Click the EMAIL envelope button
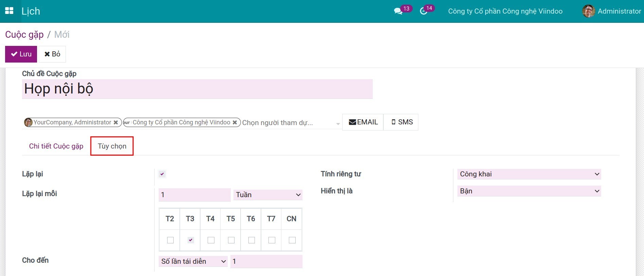 tap(363, 122)
